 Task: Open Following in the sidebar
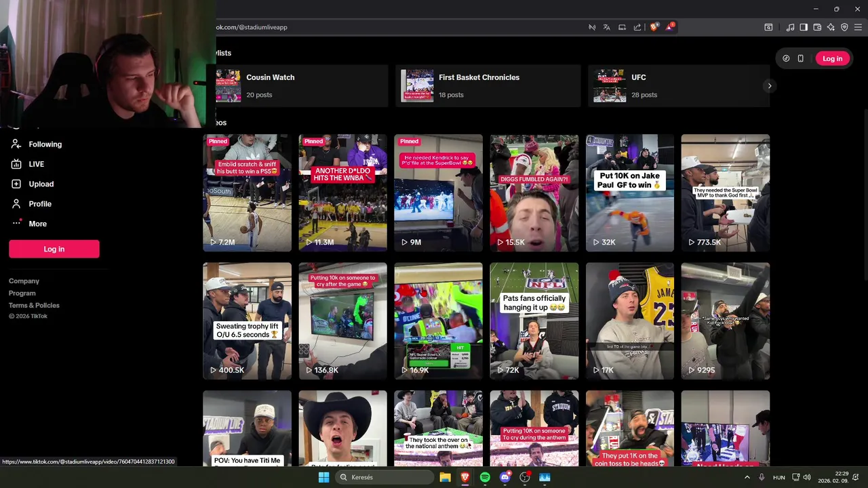tap(45, 144)
